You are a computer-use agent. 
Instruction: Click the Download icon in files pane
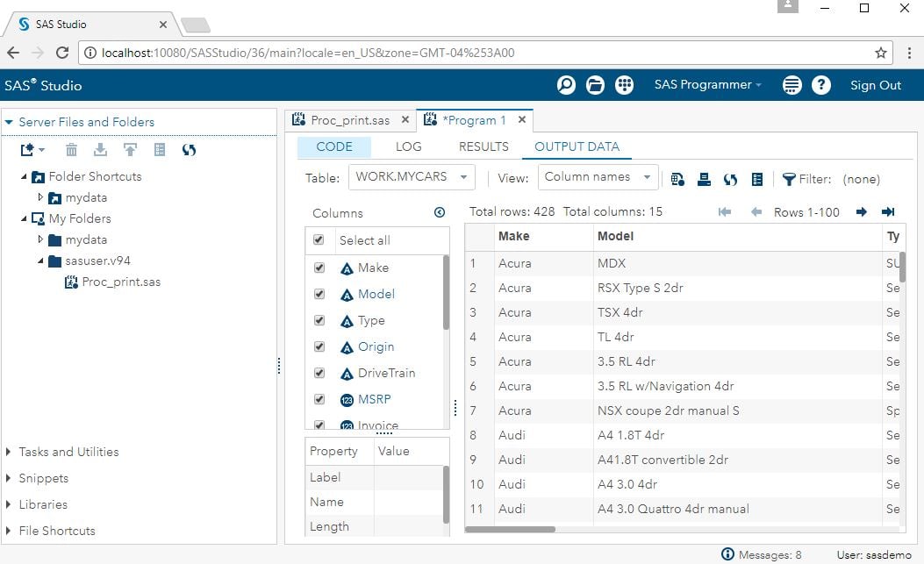[x=101, y=150]
